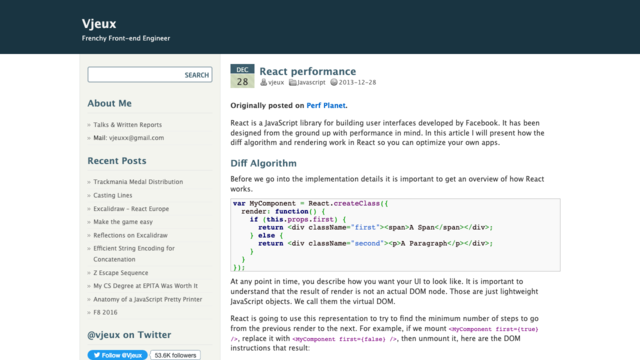The image size is (640, 360).
Task: Open Anatomy of a JavaScript Pretty Printer
Action: coord(148,299)
